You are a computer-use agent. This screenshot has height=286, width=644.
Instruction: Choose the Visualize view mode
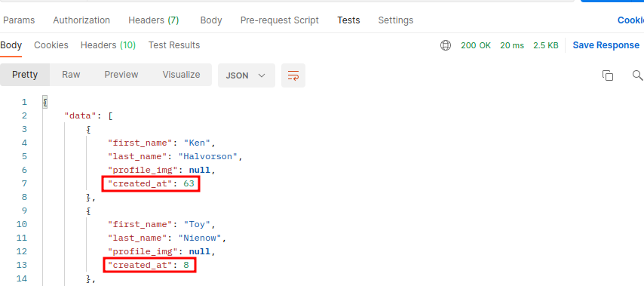pyautogui.click(x=181, y=75)
